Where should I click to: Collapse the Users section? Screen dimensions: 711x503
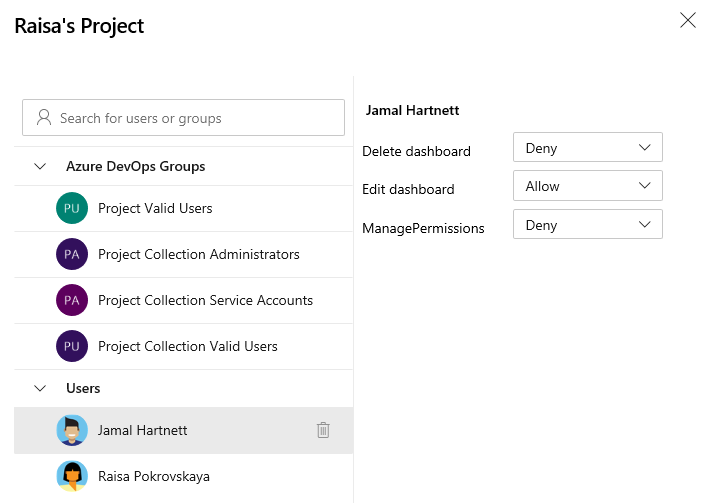(40, 388)
